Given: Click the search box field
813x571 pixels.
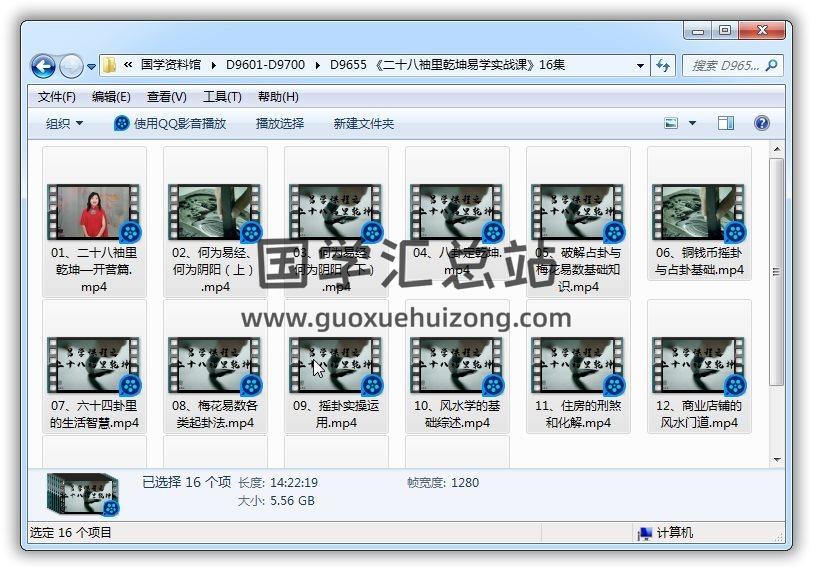Looking at the screenshot, I should pos(725,66).
